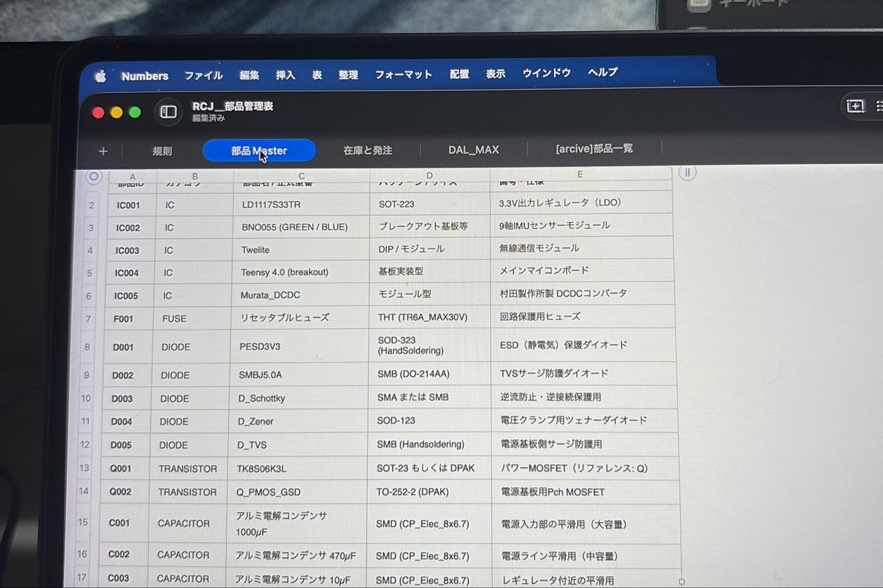
Task: Click cell Teensy 4.0 (breakout)
Action: [301, 272]
